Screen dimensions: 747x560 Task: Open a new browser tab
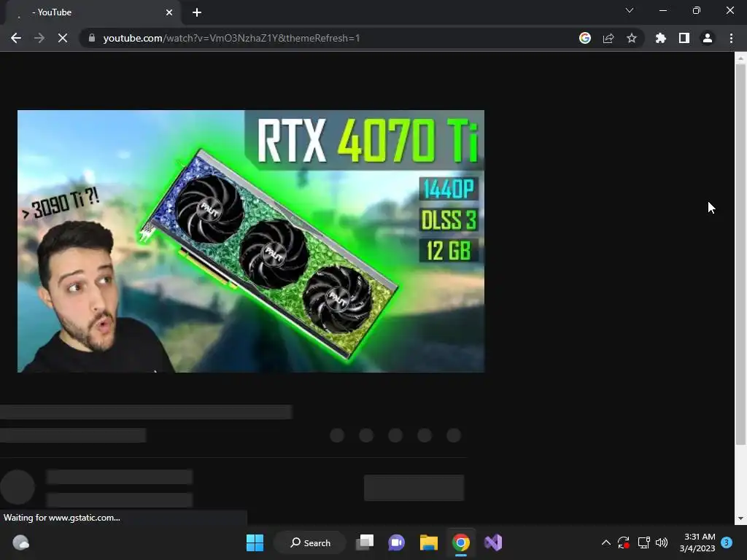click(x=197, y=12)
